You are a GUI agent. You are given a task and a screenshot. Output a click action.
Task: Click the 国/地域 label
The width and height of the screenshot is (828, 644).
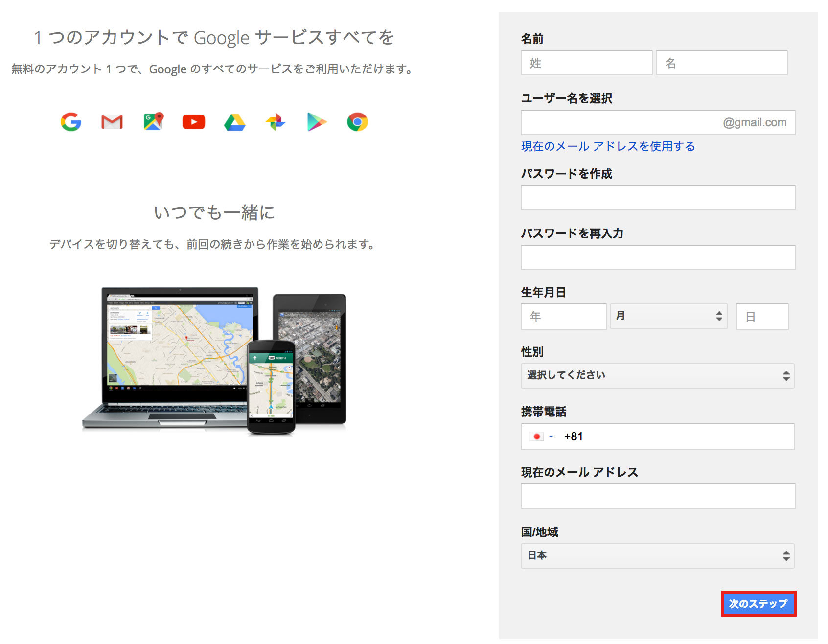540,532
